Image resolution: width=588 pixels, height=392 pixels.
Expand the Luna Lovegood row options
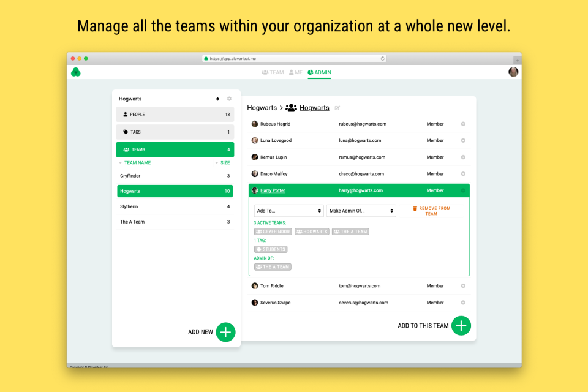click(x=463, y=141)
